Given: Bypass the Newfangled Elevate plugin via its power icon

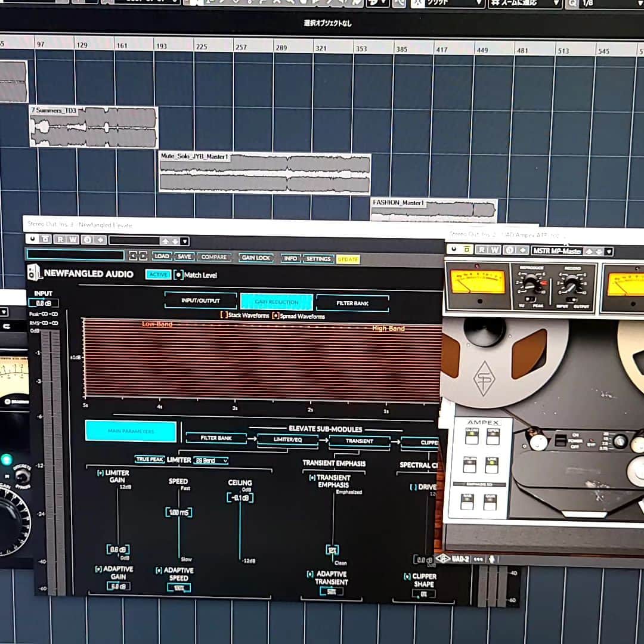Looking at the screenshot, I should coord(32,239).
